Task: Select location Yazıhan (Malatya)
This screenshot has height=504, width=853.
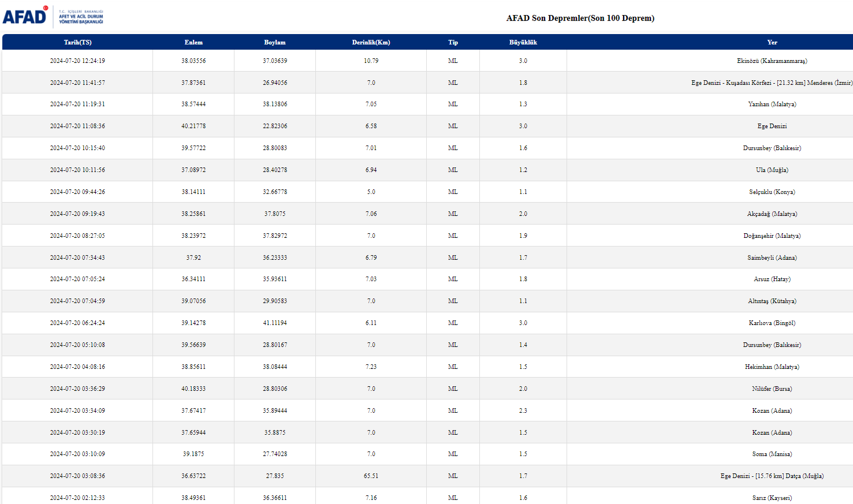Action: click(x=772, y=104)
